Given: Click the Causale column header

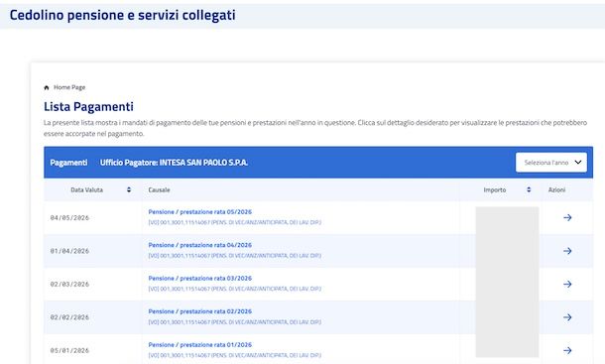Looking at the screenshot, I should click(x=159, y=189).
